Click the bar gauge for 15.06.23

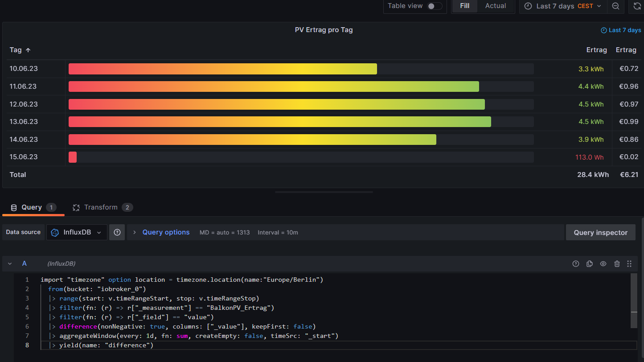point(301,157)
